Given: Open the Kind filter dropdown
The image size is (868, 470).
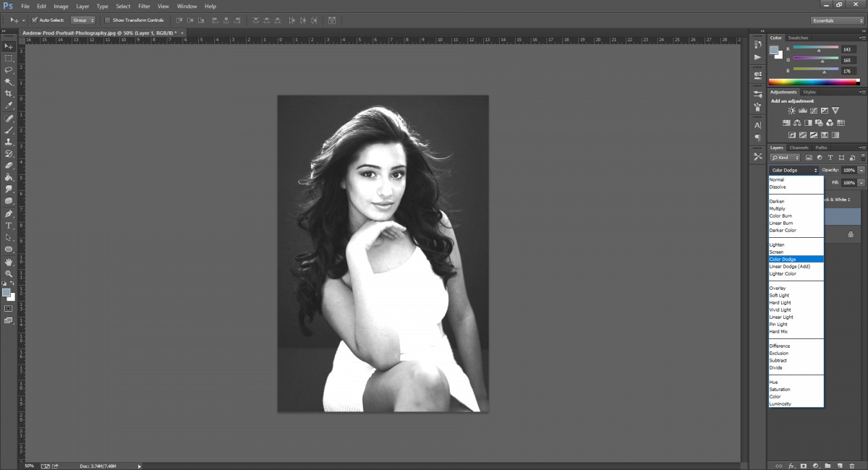Looking at the screenshot, I should pyautogui.click(x=785, y=157).
